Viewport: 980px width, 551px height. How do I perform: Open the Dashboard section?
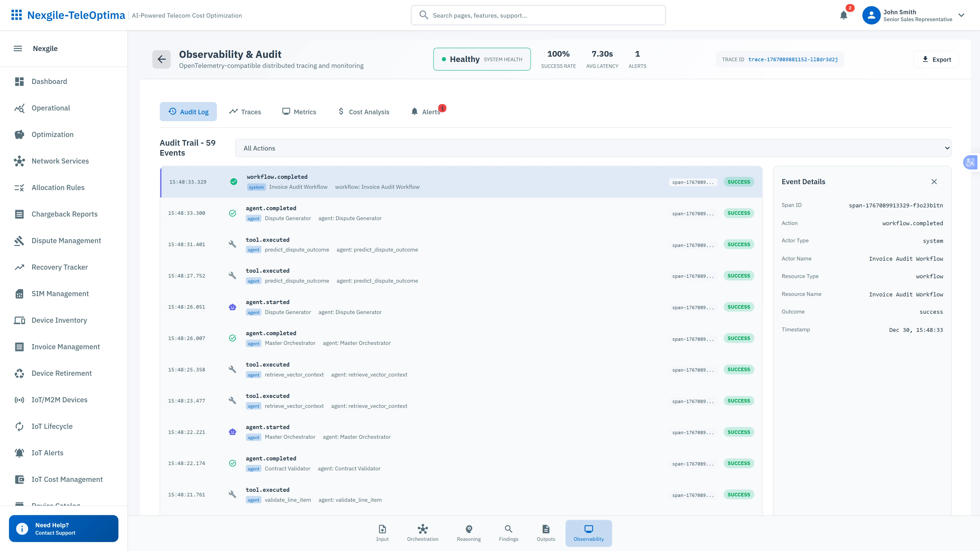pyautogui.click(x=49, y=81)
